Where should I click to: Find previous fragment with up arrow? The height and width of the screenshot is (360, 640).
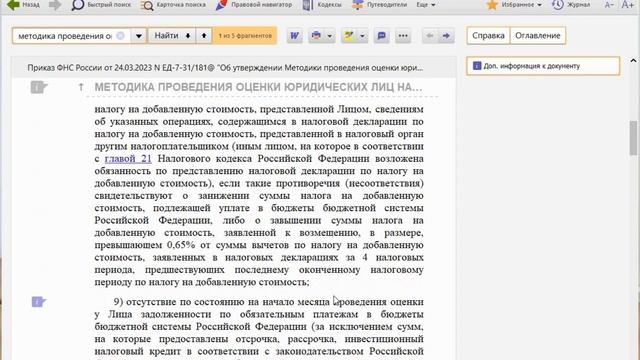pyautogui.click(x=204, y=36)
